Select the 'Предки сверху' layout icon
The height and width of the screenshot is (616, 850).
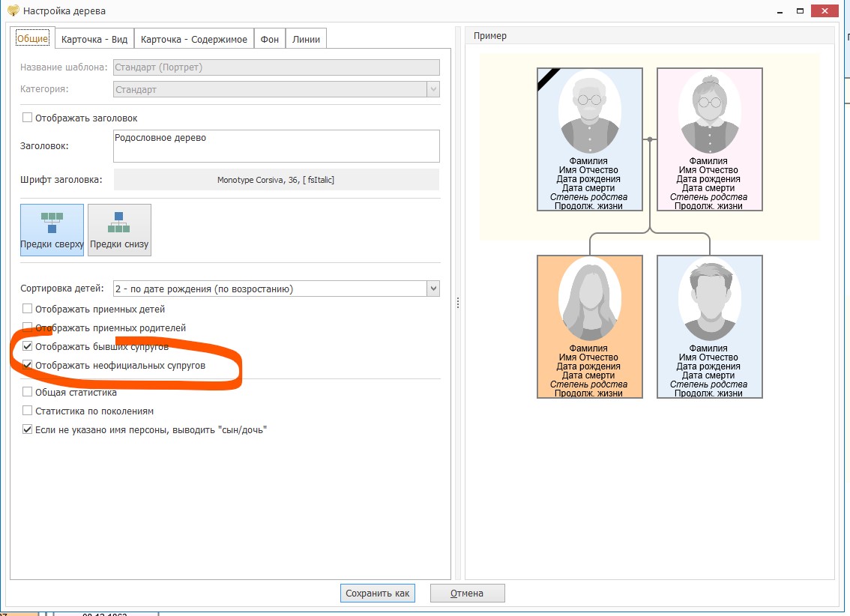[x=52, y=229]
